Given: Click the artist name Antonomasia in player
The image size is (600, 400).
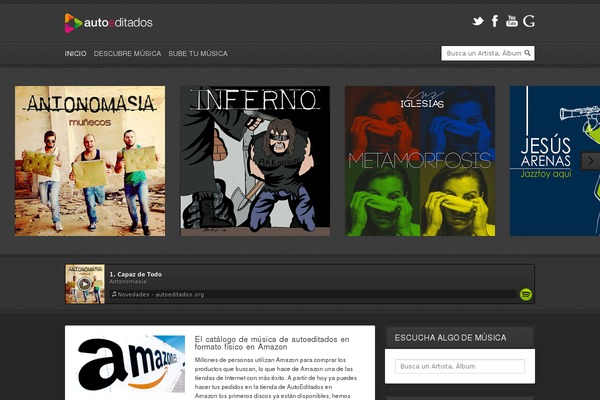Looking at the screenshot, I should pyautogui.click(x=128, y=282).
